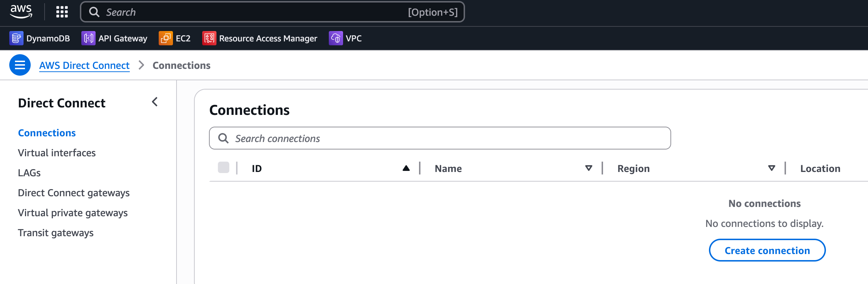Screen dimensions: 868x284
Task: Click the magnifier in Search connections
Action: click(223, 138)
